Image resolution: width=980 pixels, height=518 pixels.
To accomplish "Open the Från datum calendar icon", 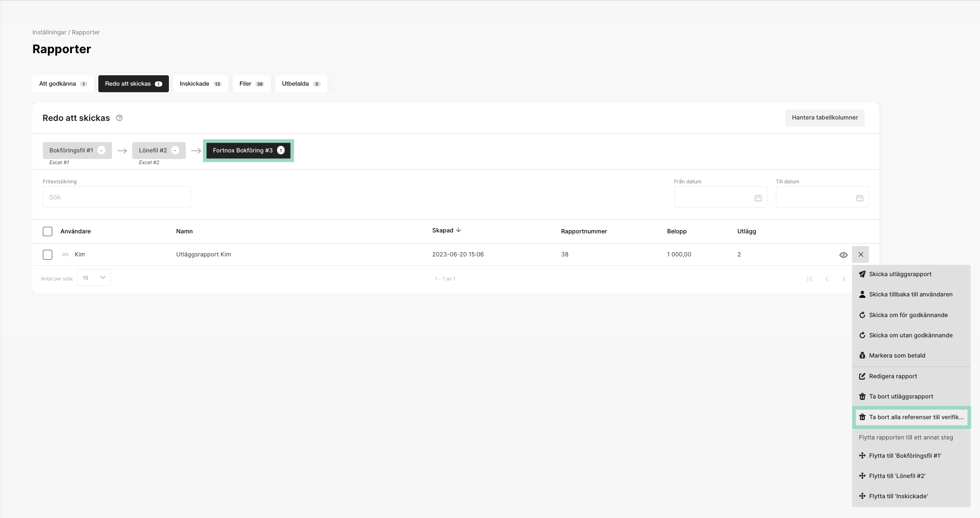I will pyautogui.click(x=758, y=198).
